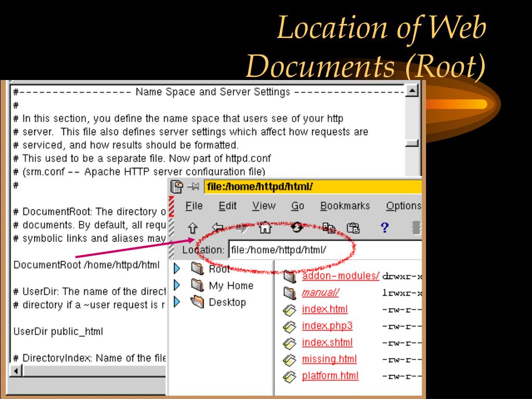
Task: Expand the Root tree node
Action: (177, 269)
